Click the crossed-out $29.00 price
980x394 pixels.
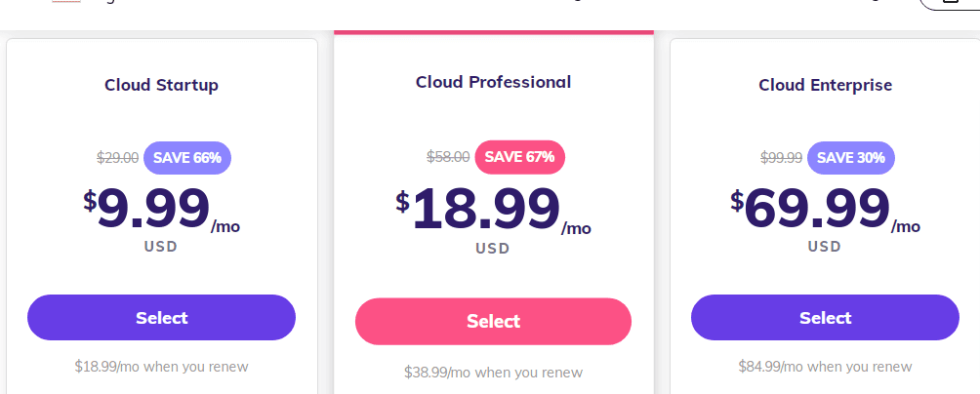pos(117,157)
